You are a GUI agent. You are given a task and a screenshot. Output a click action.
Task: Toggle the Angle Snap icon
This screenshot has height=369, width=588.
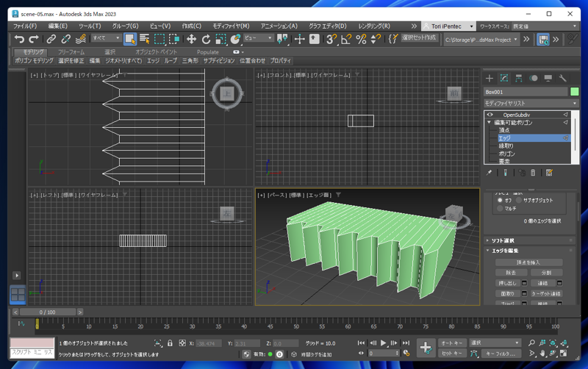346,39
